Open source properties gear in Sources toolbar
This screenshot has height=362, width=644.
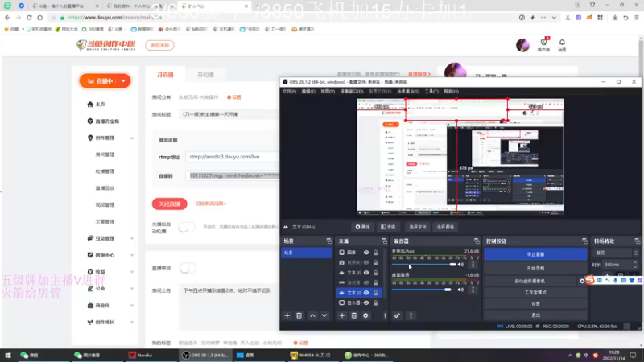pos(365,315)
